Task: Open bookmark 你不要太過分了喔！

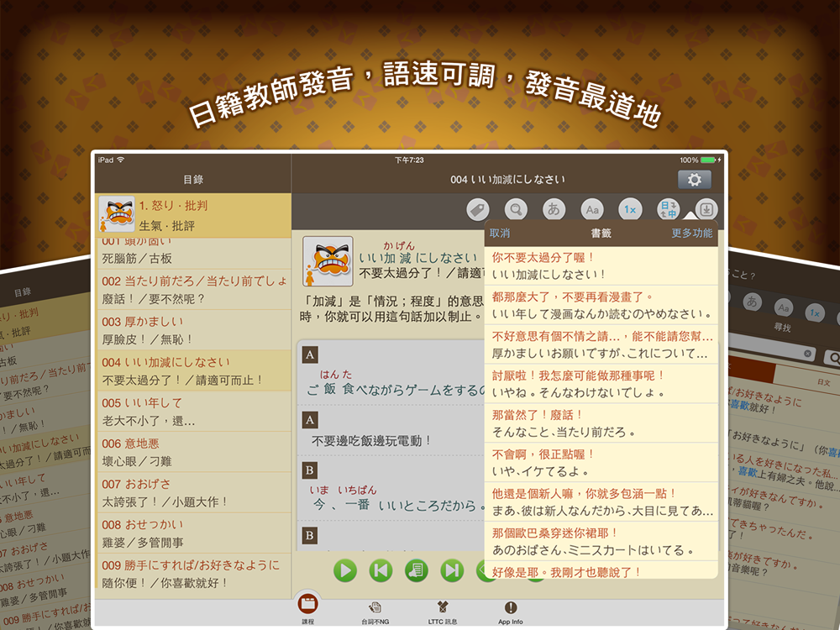Action: (x=601, y=265)
